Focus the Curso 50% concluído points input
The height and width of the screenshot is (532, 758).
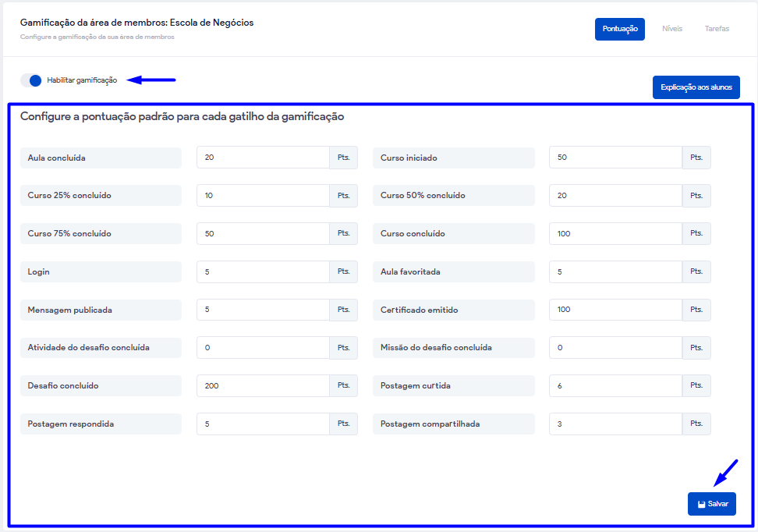(x=615, y=196)
